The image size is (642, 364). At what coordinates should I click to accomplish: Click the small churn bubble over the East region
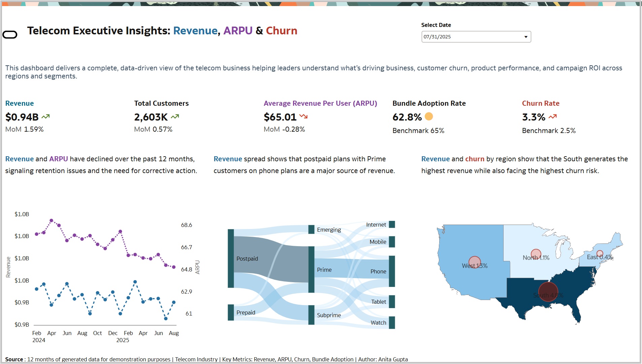click(x=599, y=253)
